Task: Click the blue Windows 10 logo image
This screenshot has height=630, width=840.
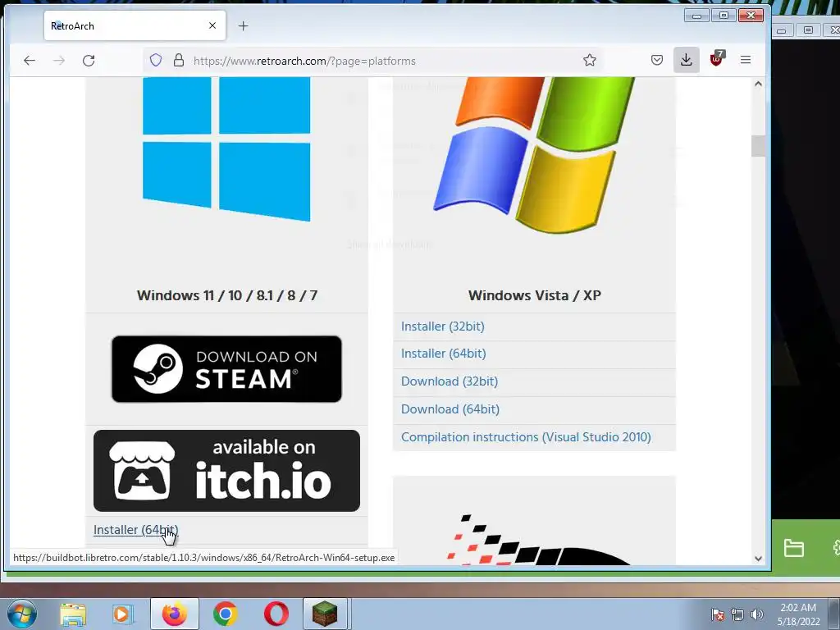Action: pyautogui.click(x=226, y=148)
